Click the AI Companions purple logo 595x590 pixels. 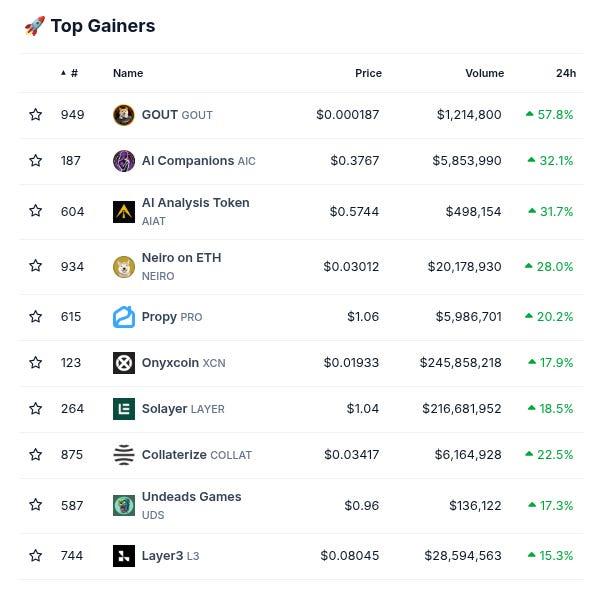[124, 161]
